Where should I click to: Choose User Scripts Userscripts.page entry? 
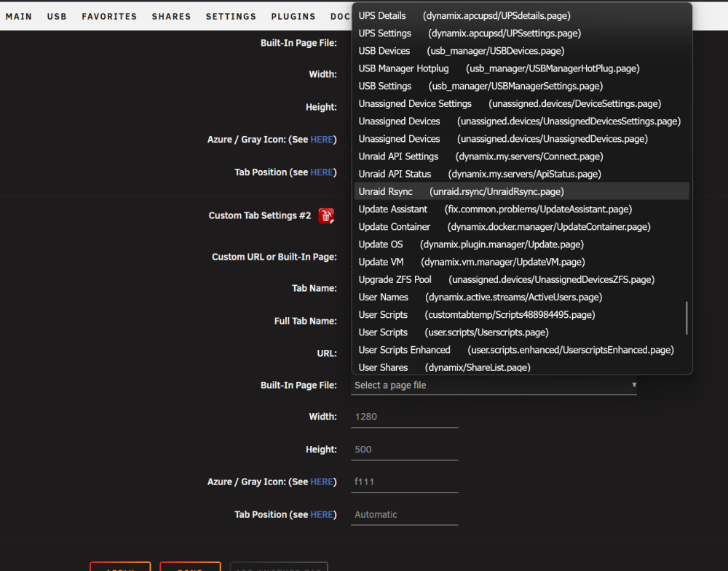click(x=521, y=332)
